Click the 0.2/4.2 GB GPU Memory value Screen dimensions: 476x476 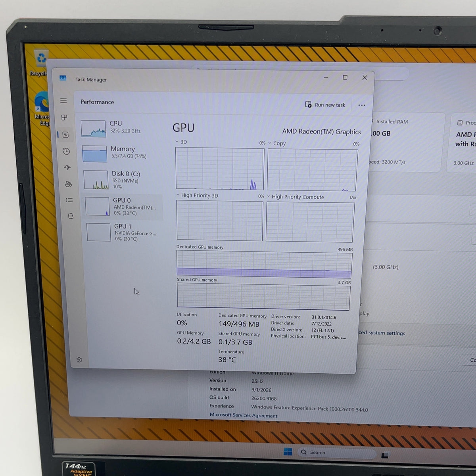tap(194, 342)
